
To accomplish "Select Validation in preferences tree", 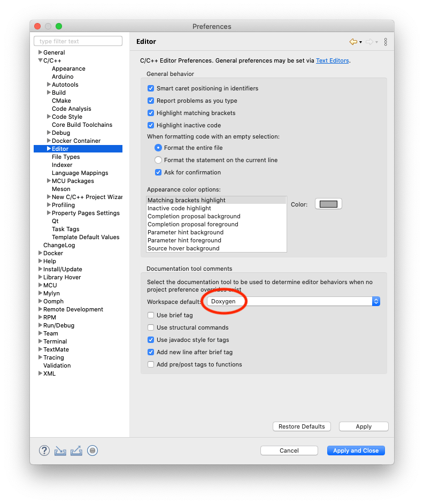I will coord(57,365).
